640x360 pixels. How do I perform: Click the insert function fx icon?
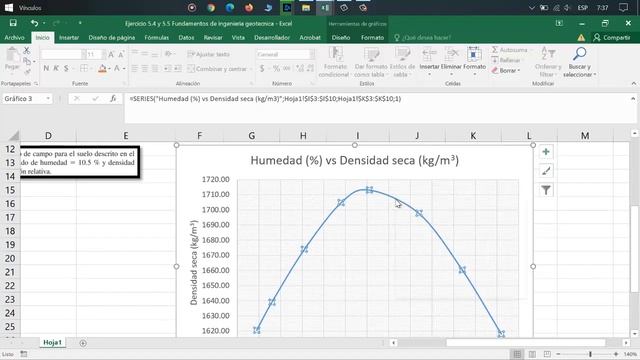point(113,99)
